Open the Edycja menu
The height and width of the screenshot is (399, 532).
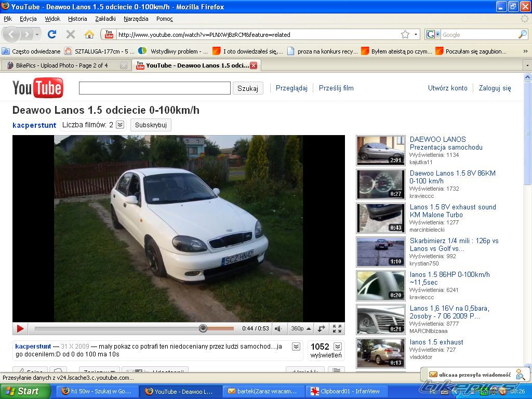click(28, 19)
